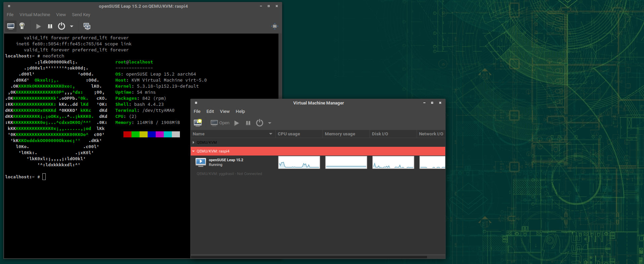
Task: Click the Memory 114MiB line in terminal
Action: click(x=148, y=123)
